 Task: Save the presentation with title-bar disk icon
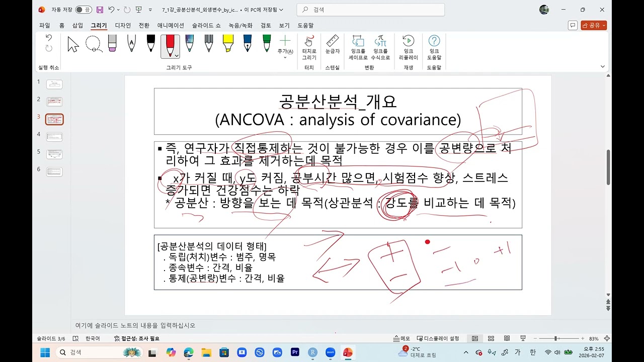click(100, 10)
